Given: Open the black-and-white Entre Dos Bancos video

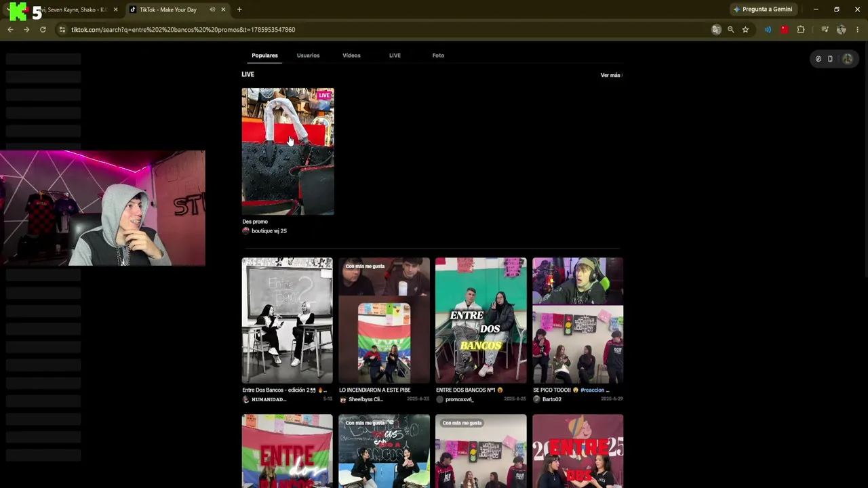Looking at the screenshot, I should click(x=288, y=321).
